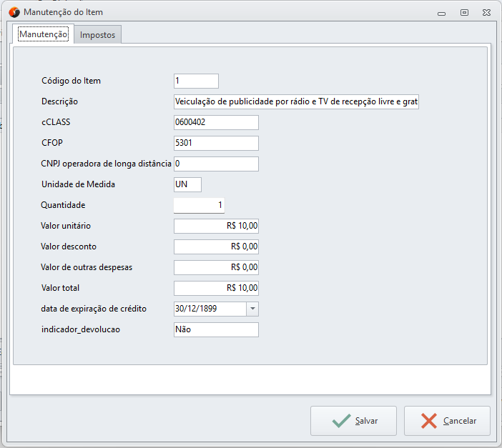Focus the Valor unitário field

pos(216,227)
